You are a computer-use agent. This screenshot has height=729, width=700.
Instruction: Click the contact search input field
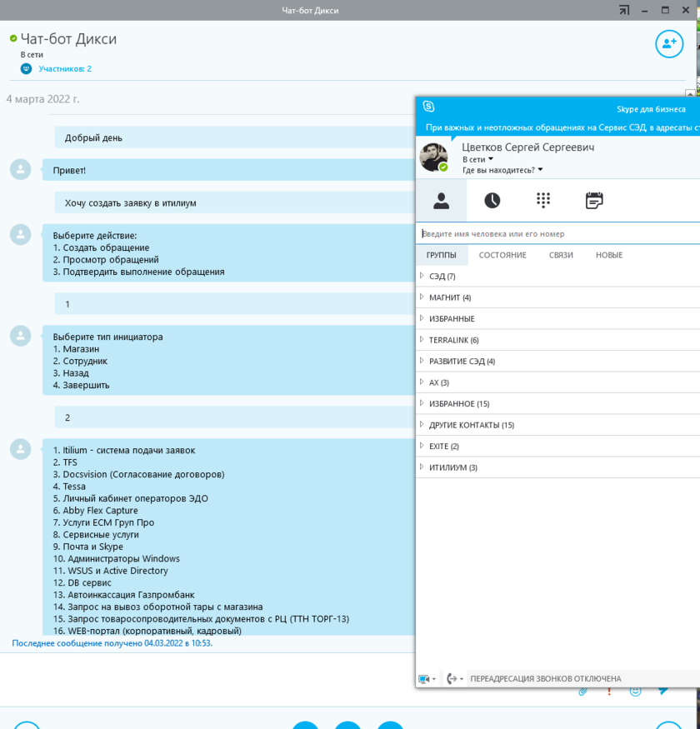[557, 234]
